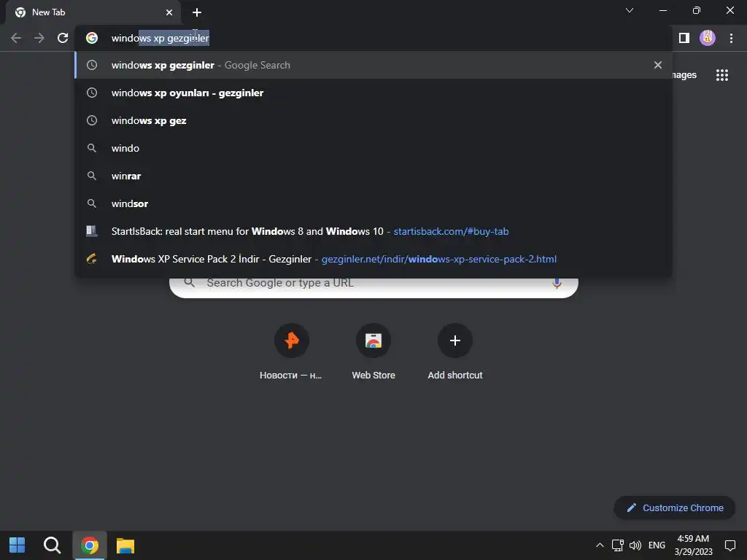Open the tab search chevron

[630, 10]
